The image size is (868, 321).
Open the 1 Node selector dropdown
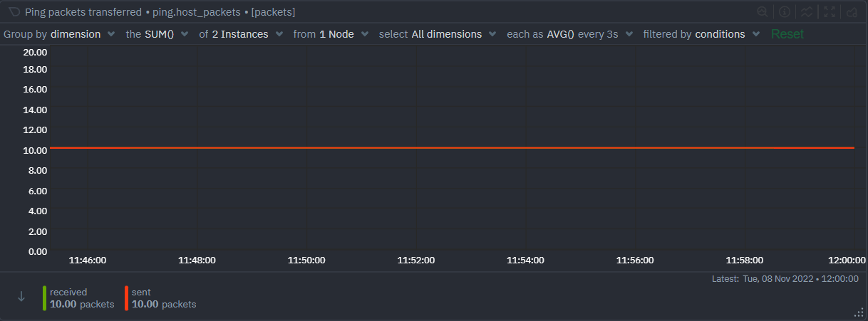331,34
